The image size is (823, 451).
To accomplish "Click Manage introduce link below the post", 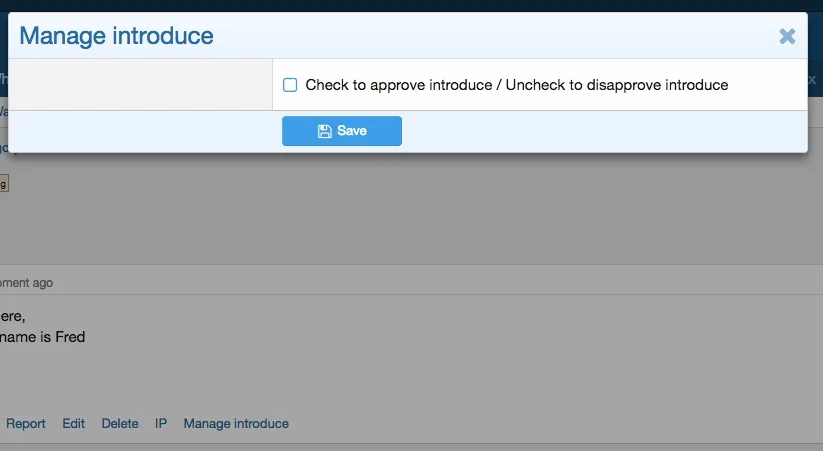I will click(x=236, y=424).
